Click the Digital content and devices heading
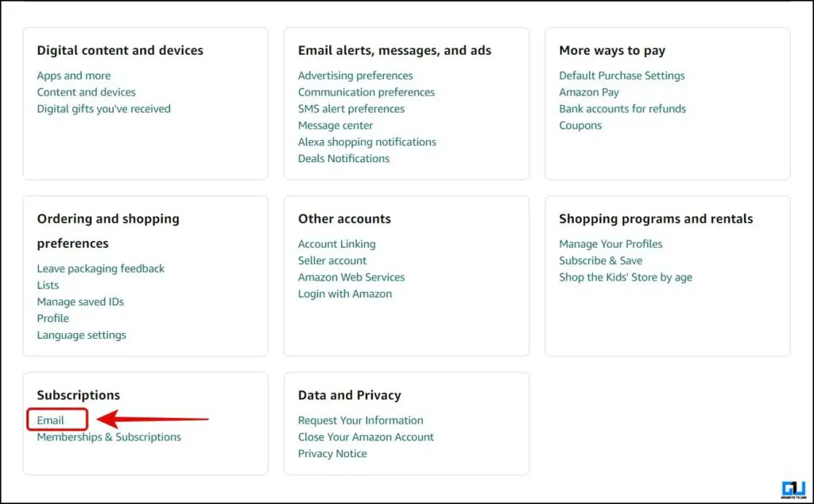 pos(120,51)
